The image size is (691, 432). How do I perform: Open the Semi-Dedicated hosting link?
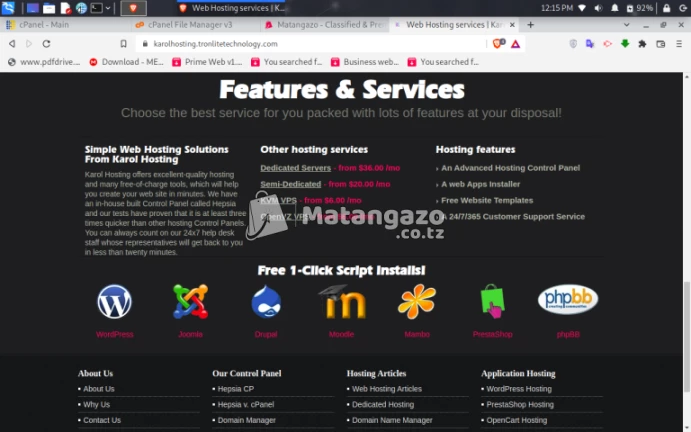[x=290, y=184]
